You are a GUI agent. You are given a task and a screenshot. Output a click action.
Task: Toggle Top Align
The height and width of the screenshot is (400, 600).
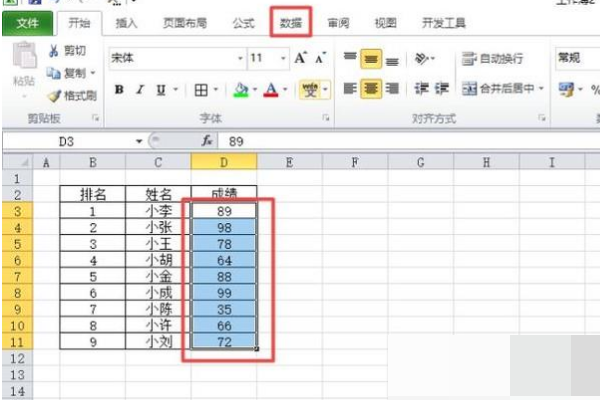[350, 58]
